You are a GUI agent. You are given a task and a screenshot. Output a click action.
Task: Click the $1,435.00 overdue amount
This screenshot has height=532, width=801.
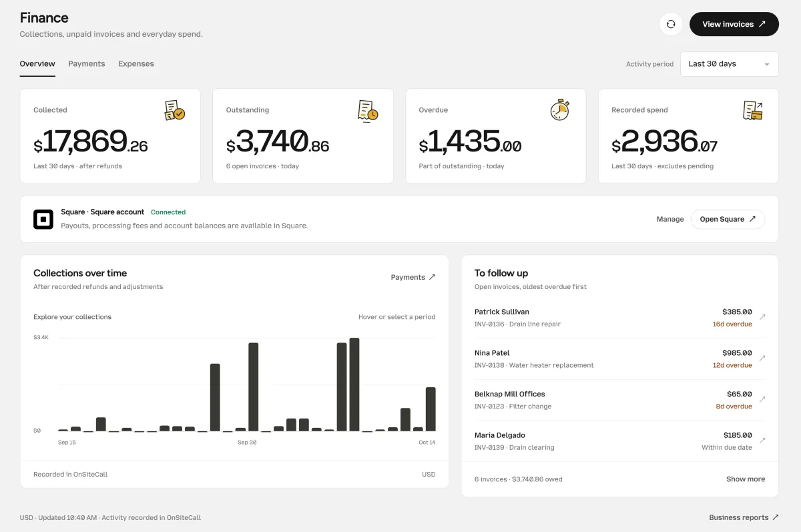tap(471, 142)
